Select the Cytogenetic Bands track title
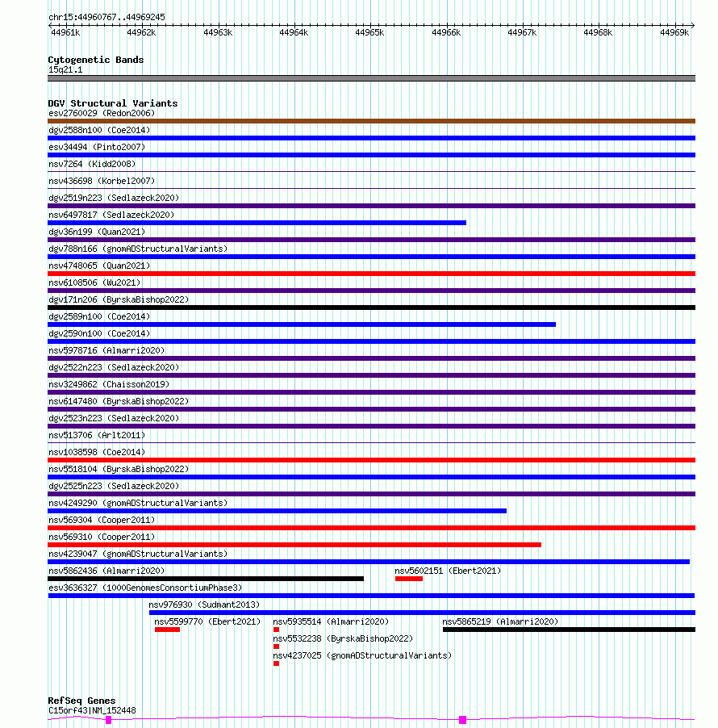718x728 pixels. pos(96,60)
